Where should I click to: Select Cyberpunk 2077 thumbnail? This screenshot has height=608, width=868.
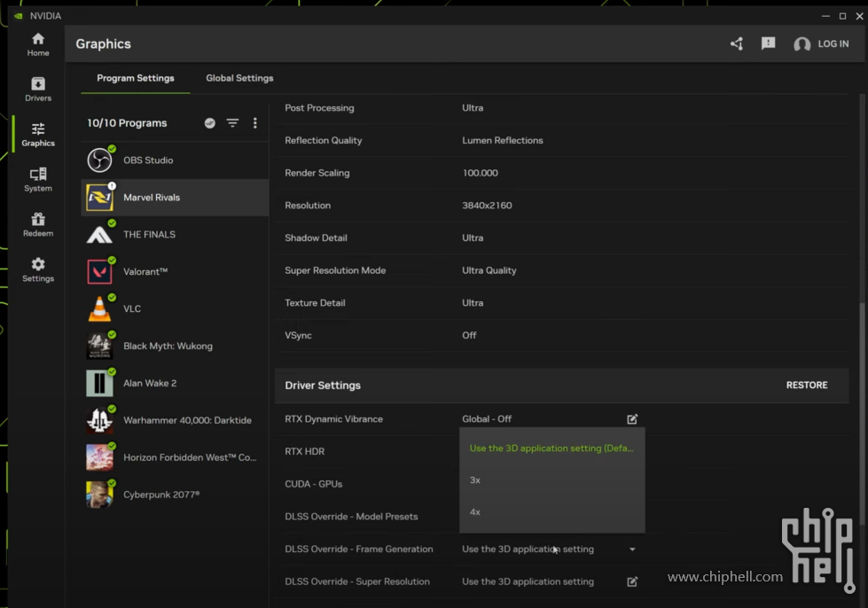[99, 495]
